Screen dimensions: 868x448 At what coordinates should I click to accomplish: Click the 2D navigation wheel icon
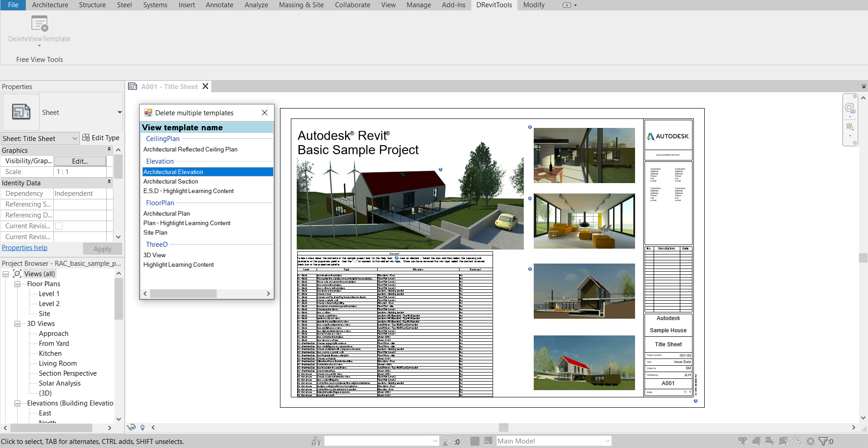849,108
